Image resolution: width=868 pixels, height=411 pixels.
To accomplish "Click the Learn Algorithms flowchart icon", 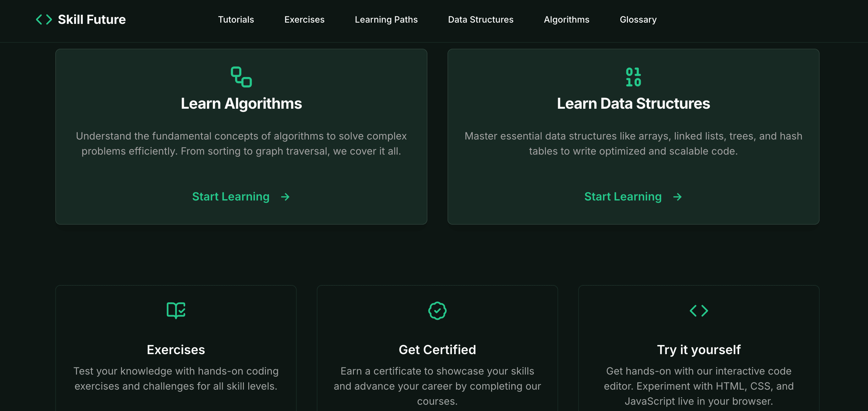I will [x=241, y=77].
